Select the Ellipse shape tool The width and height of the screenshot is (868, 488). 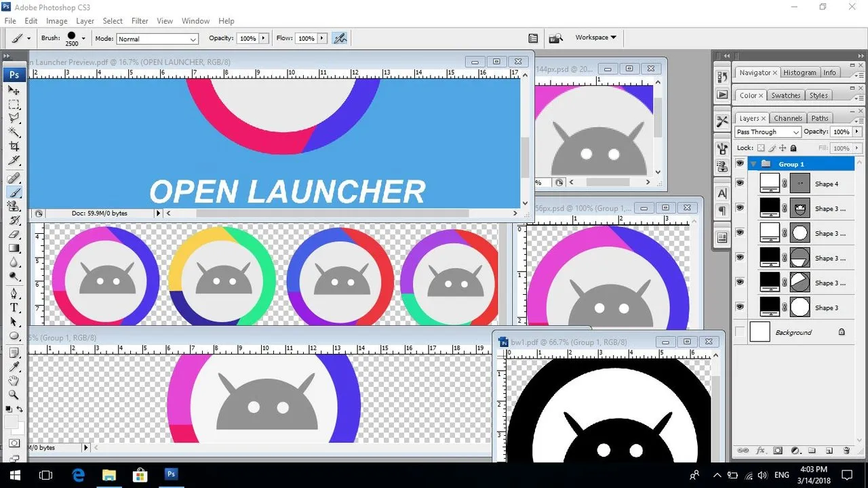pyautogui.click(x=14, y=336)
